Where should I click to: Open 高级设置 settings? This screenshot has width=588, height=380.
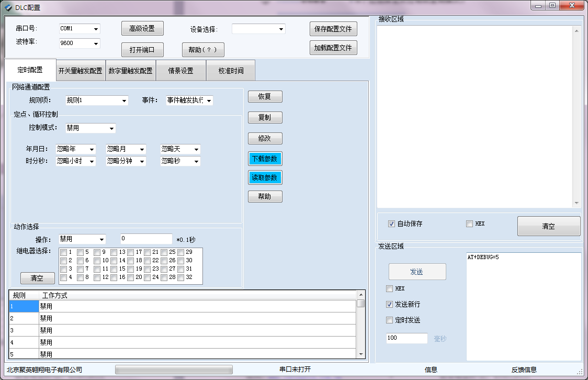(x=142, y=28)
